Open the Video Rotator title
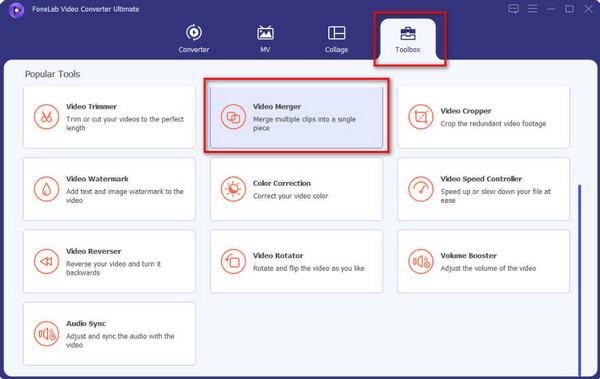The image size is (600, 379). (x=278, y=256)
